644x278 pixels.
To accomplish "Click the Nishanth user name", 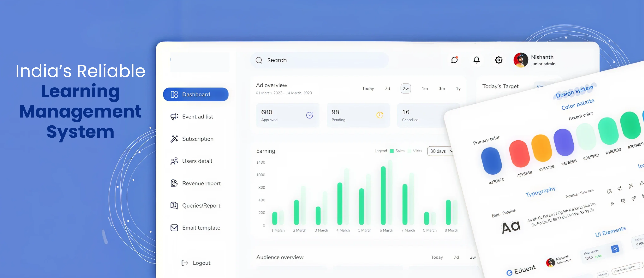I will tap(542, 57).
